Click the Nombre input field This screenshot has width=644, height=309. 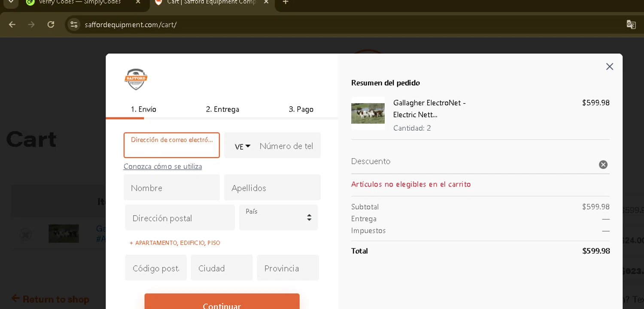tap(172, 187)
